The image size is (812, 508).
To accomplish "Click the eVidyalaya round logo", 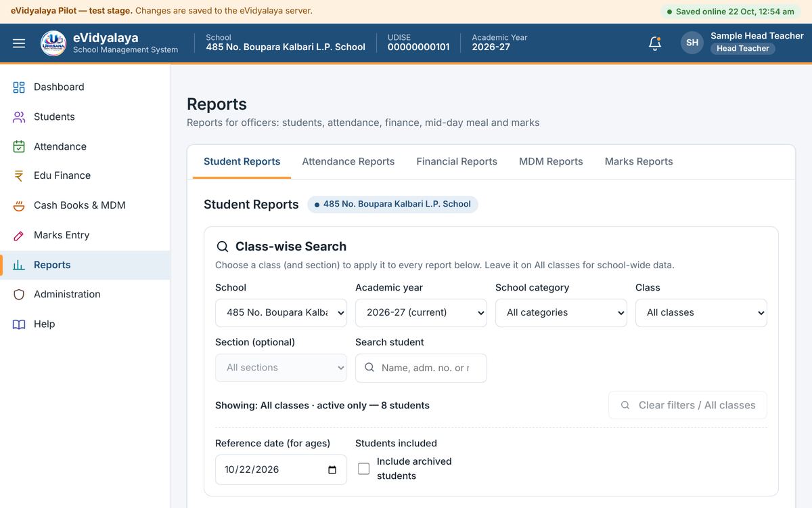I will (x=53, y=43).
